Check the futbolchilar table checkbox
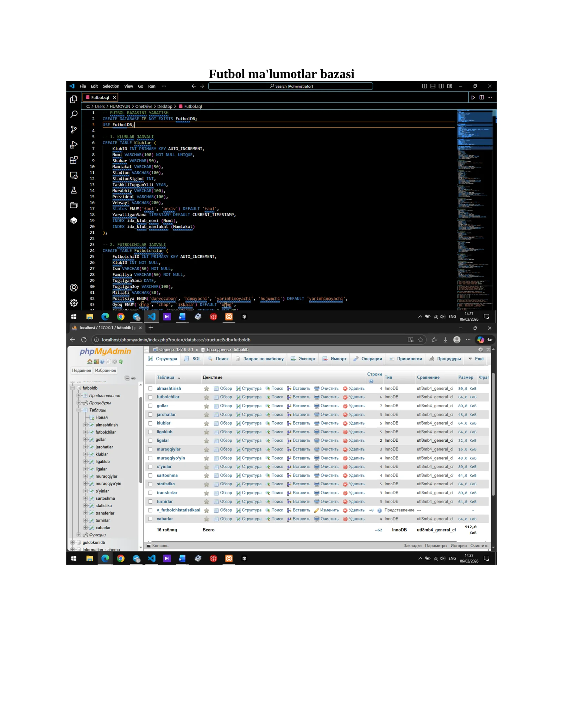 (x=150, y=397)
